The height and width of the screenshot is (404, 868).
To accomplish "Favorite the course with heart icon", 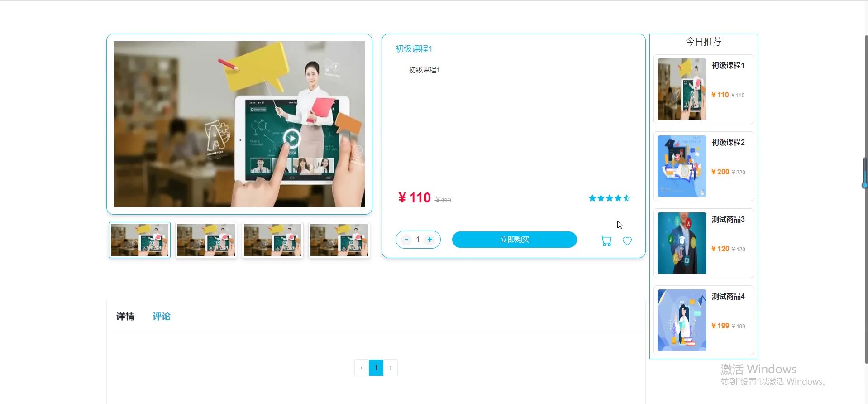I will (x=627, y=241).
